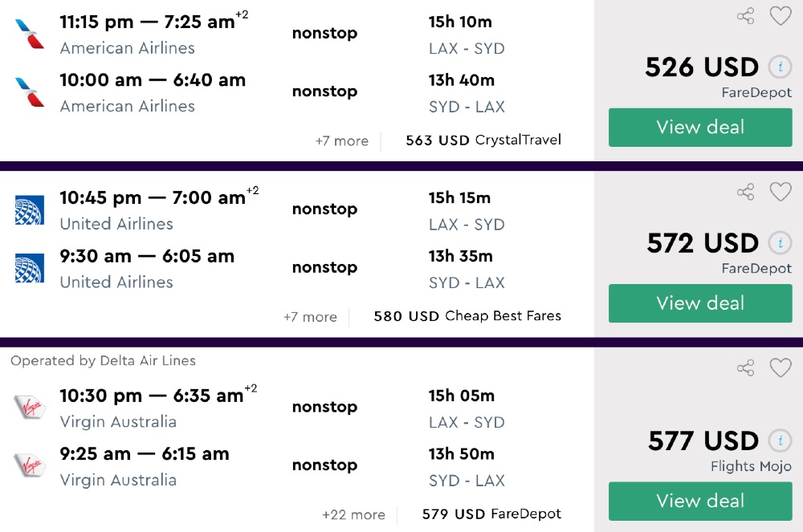View deal for 577 USD Flights Mojo fare
Screen dimensions: 803x532
[x=700, y=502]
